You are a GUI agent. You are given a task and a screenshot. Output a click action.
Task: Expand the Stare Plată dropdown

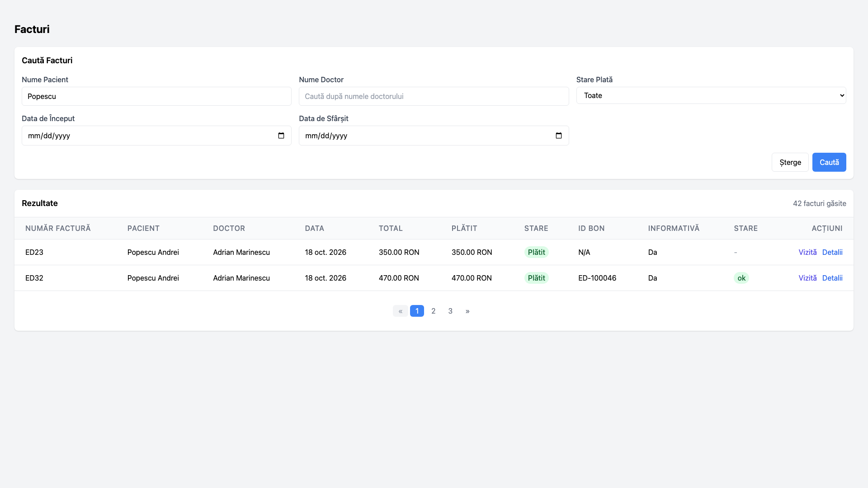click(711, 95)
